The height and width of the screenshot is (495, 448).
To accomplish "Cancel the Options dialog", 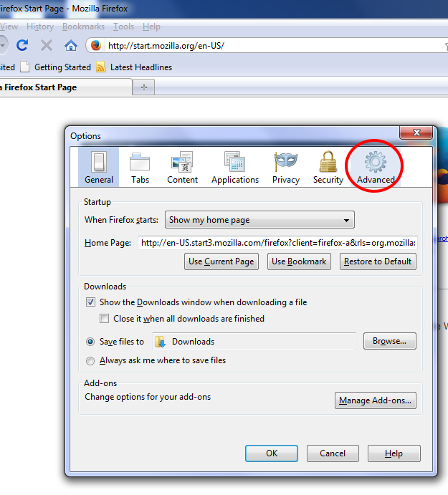I will click(333, 453).
